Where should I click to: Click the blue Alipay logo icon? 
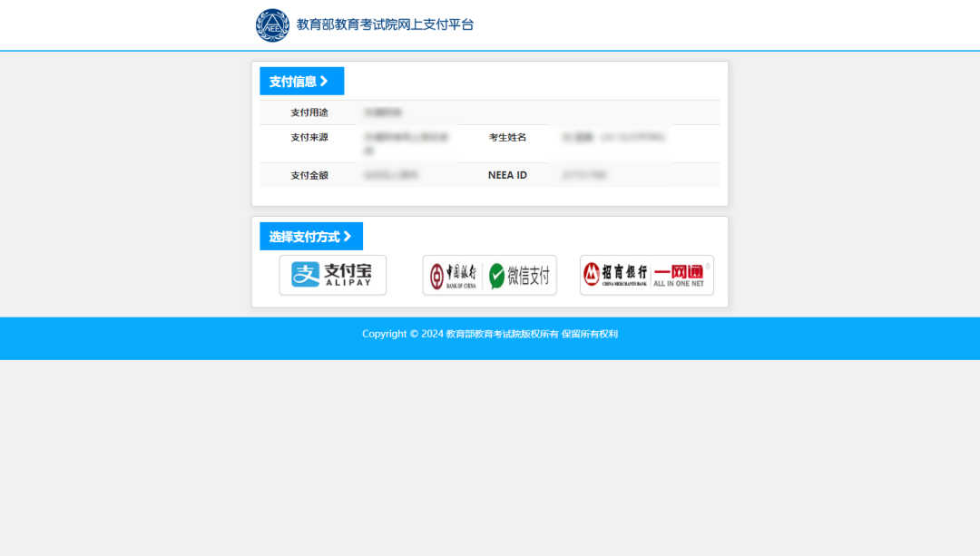pyautogui.click(x=305, y=275)
